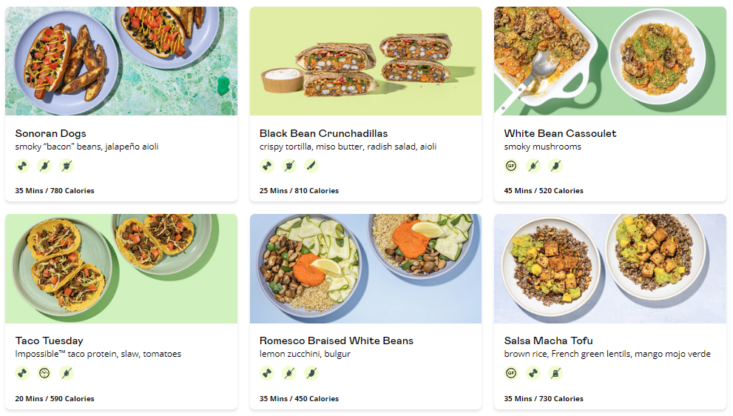Open the Black Bean Crunchadillas photo
This screenshot has width=733, height=416.
[365, 61]
